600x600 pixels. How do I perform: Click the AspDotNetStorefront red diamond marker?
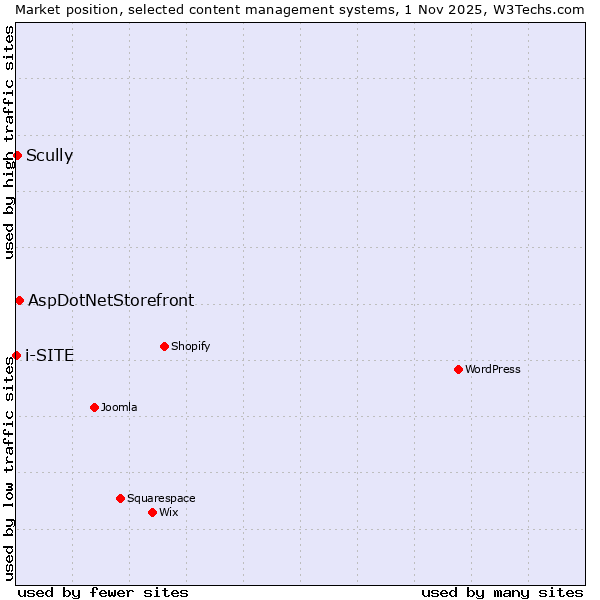(19, 300)
